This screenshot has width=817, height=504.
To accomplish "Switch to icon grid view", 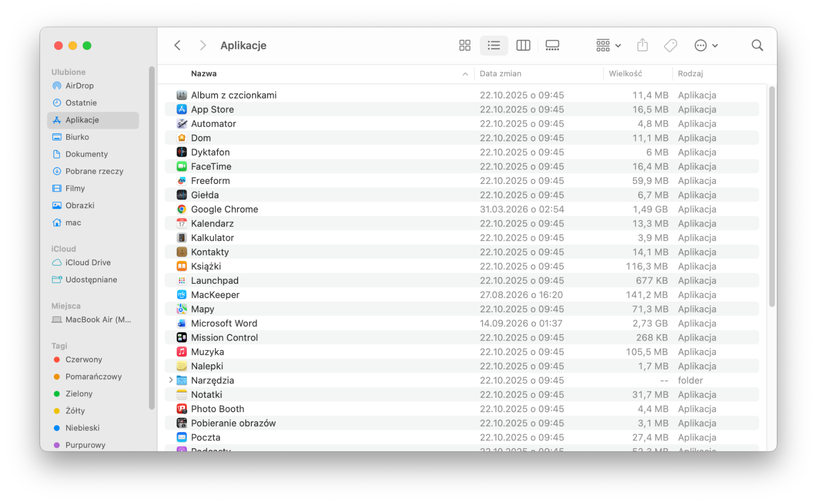I will tap(464, 45).
